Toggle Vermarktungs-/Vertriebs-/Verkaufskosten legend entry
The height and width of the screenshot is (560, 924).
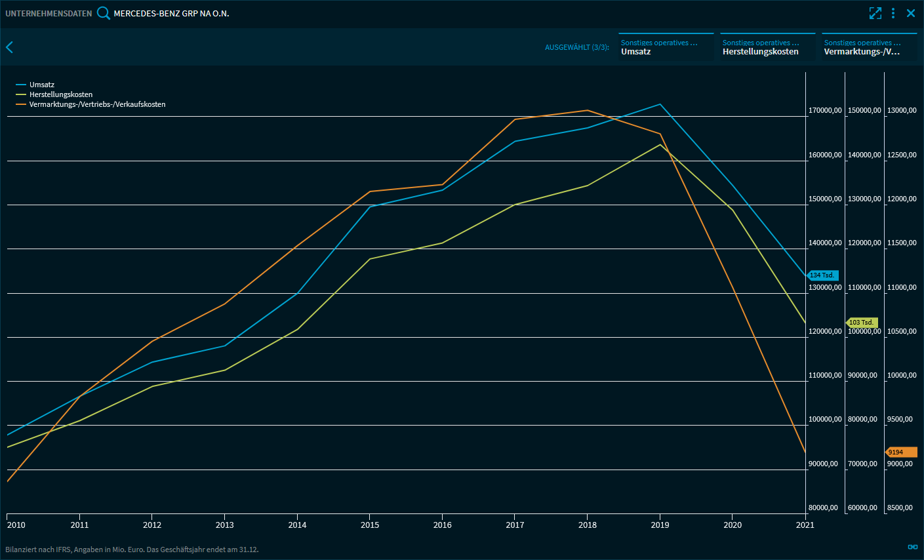pyautogui.click(x=97, y=104)
